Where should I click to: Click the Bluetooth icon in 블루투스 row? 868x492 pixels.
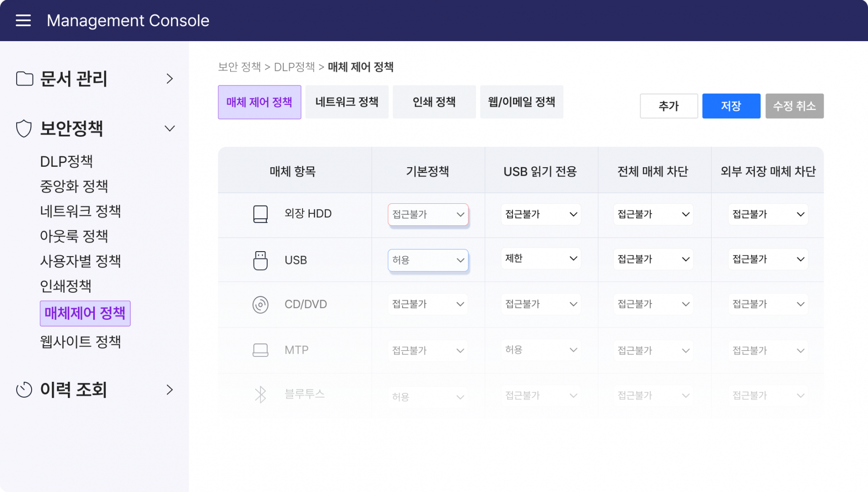[x=260, y=394]
